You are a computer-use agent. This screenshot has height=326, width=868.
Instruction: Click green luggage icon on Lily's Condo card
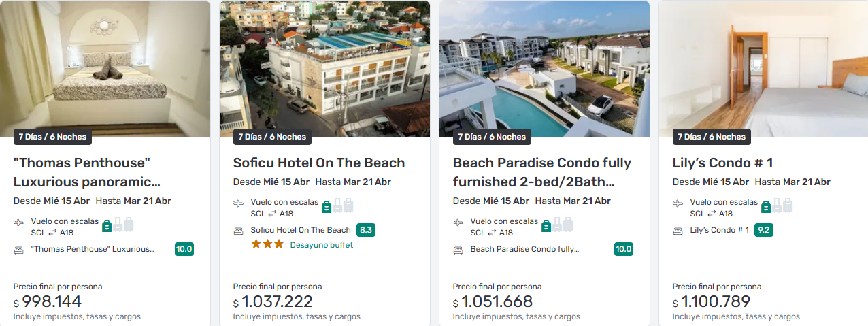[766, 205]
